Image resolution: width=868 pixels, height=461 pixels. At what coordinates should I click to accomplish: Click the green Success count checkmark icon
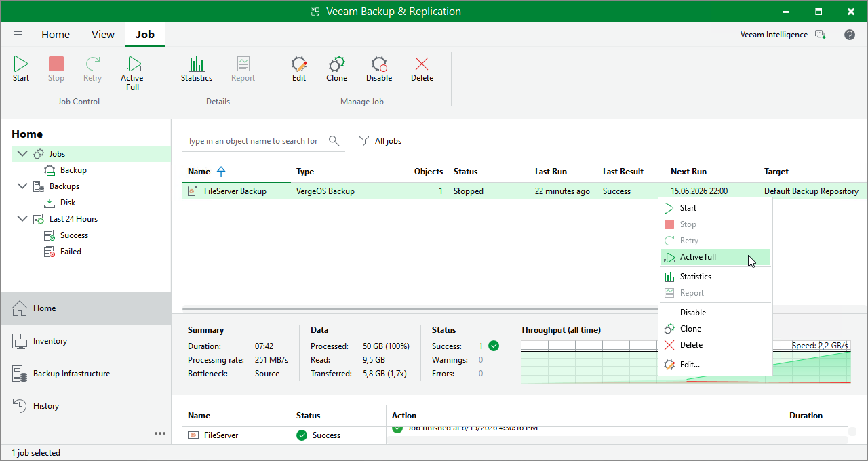pos(494,346)
